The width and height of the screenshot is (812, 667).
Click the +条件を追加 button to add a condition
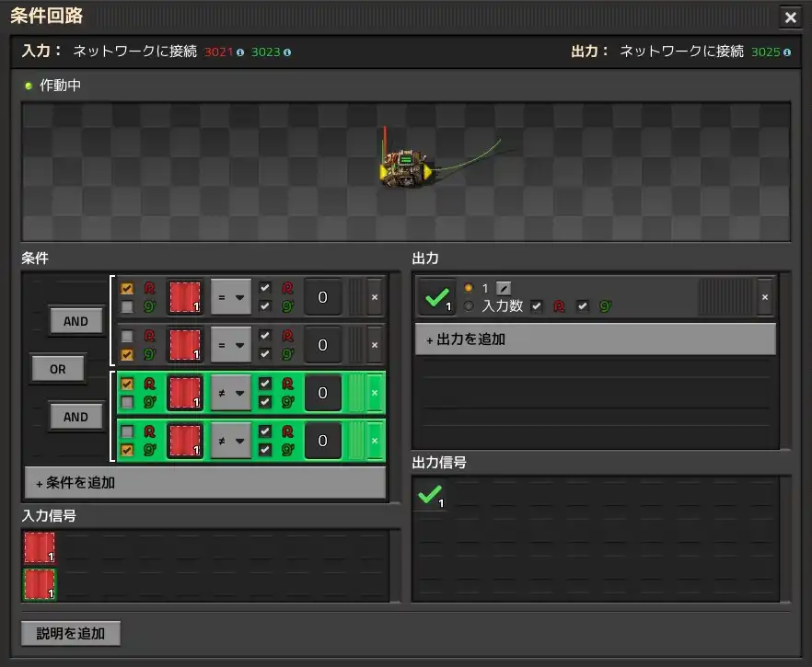coord(204,483)
